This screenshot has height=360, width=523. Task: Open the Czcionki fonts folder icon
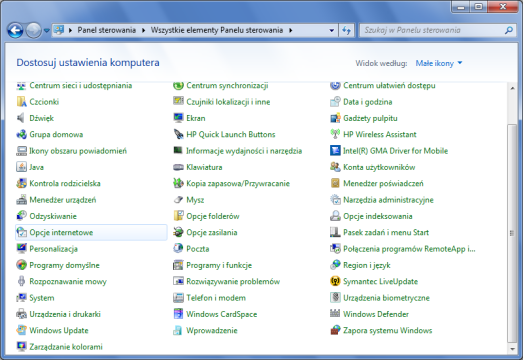click(21, 102)
